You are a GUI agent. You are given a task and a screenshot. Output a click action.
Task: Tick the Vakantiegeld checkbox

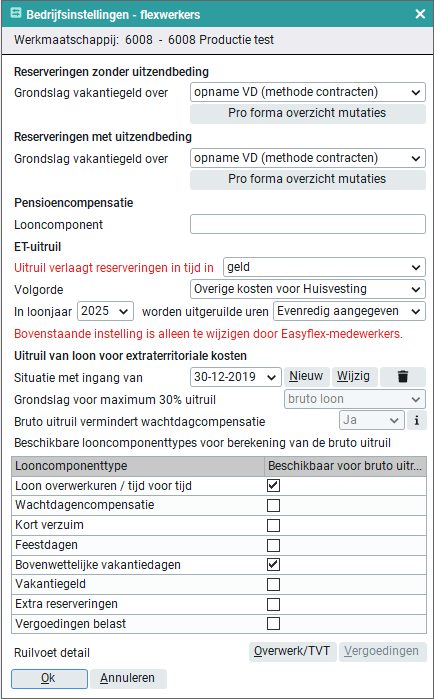point(273,584)
